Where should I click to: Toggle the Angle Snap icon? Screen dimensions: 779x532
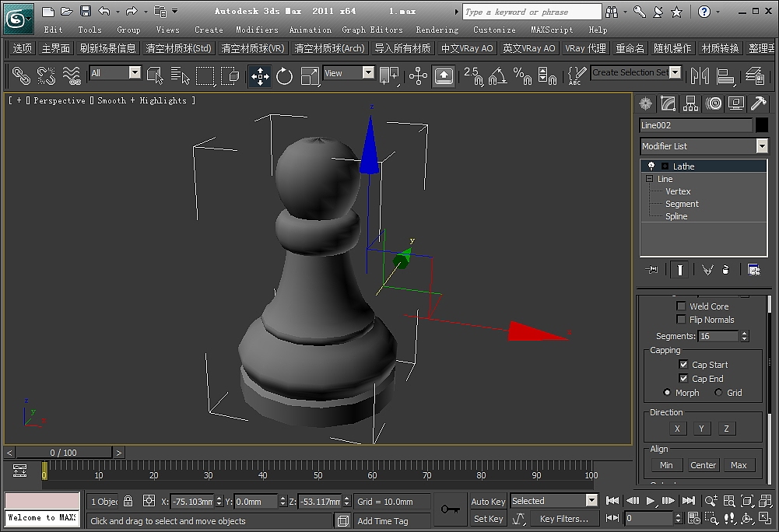click(x=498, y=76)
